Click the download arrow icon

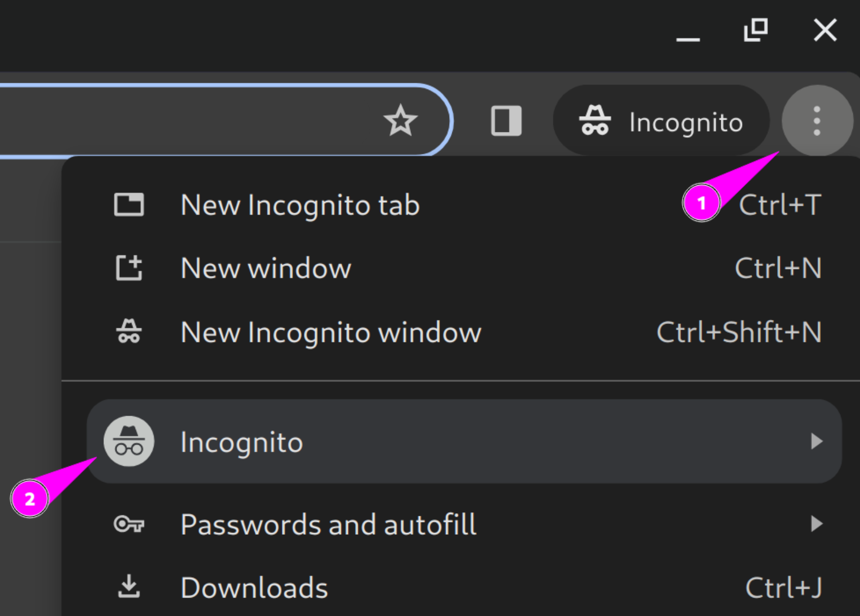coord(129,586)
